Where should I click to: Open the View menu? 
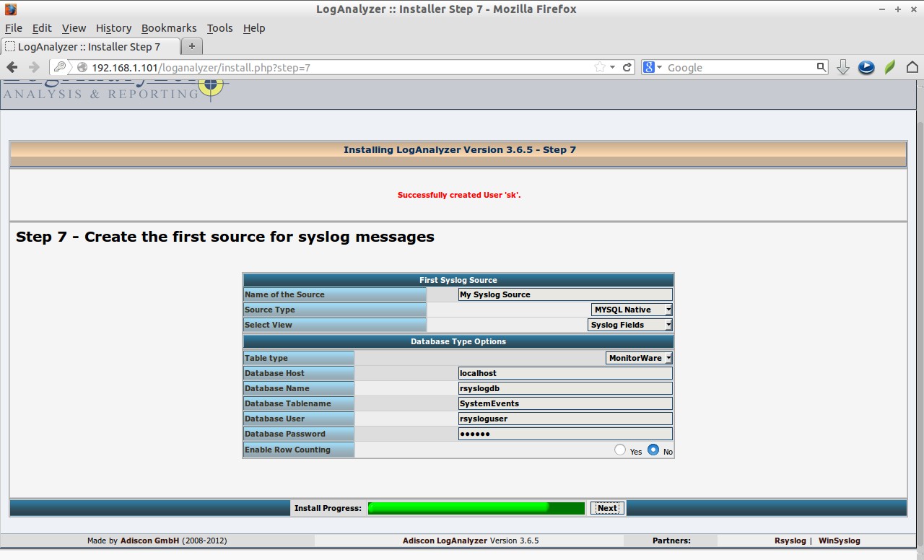[x=74, y=28]
